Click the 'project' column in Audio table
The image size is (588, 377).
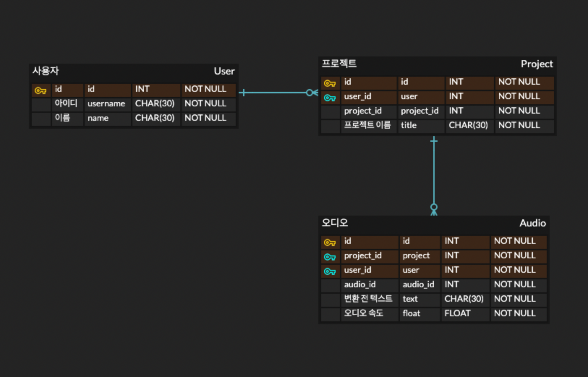point(420,256)
